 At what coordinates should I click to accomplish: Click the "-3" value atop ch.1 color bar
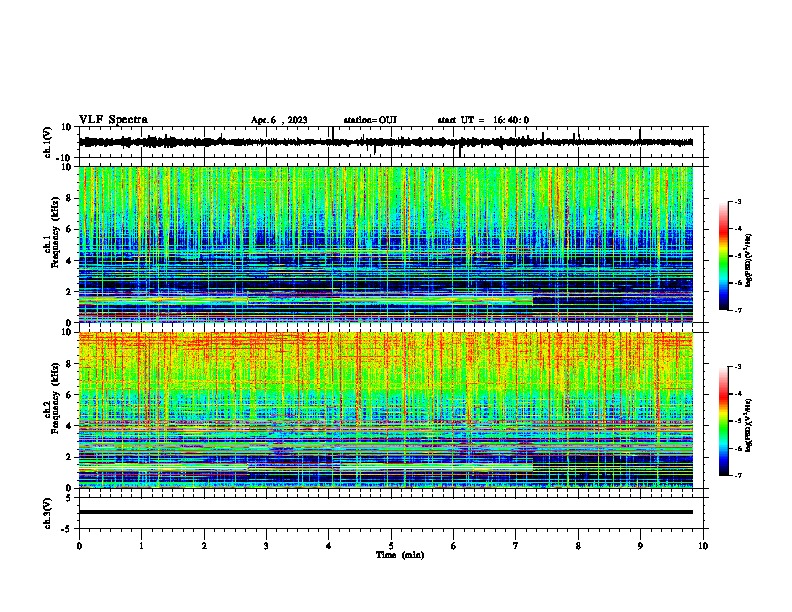click(737, 201)
